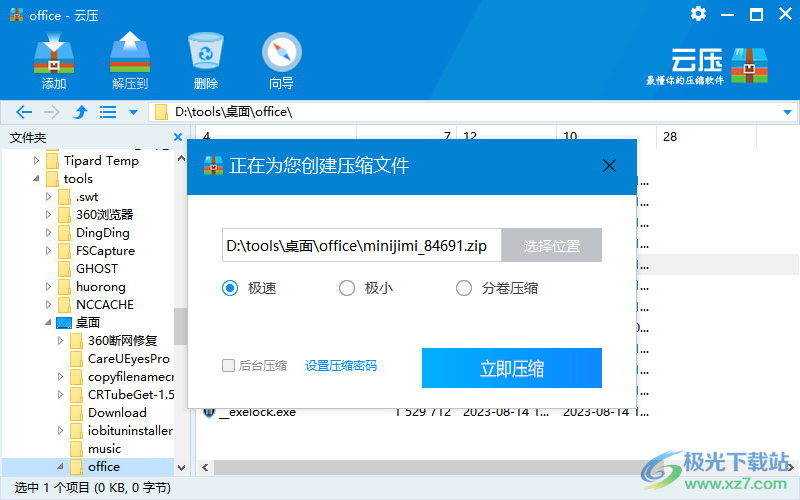Go forward with the right arrow
Image resolution: width=800 pixels, height=500 pixels.
[x=52, y=112]
